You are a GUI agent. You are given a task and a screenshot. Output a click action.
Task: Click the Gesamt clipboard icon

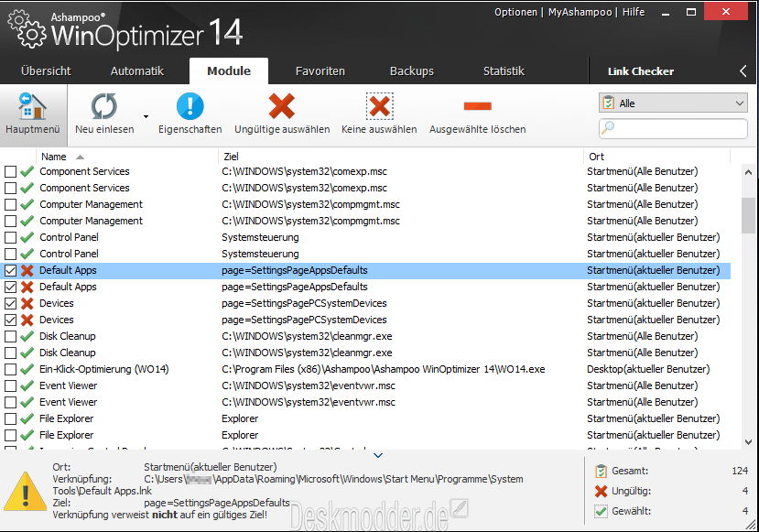pyautogui.click(x=601, y=471)
